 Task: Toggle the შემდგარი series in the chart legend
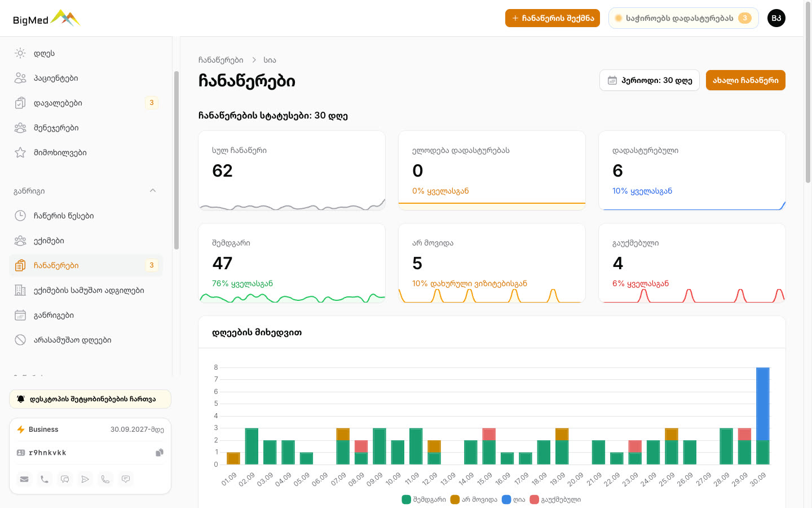click(423, 500)
